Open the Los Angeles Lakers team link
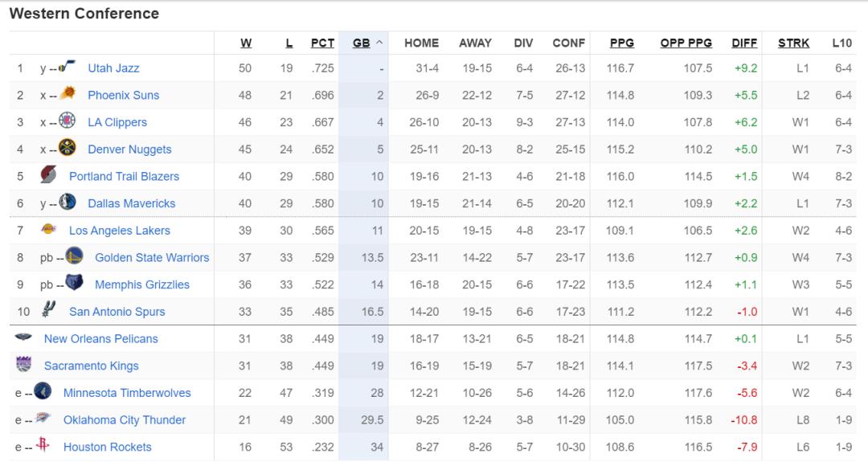This screenshot has height=462, width=868. tap(120, 231)
